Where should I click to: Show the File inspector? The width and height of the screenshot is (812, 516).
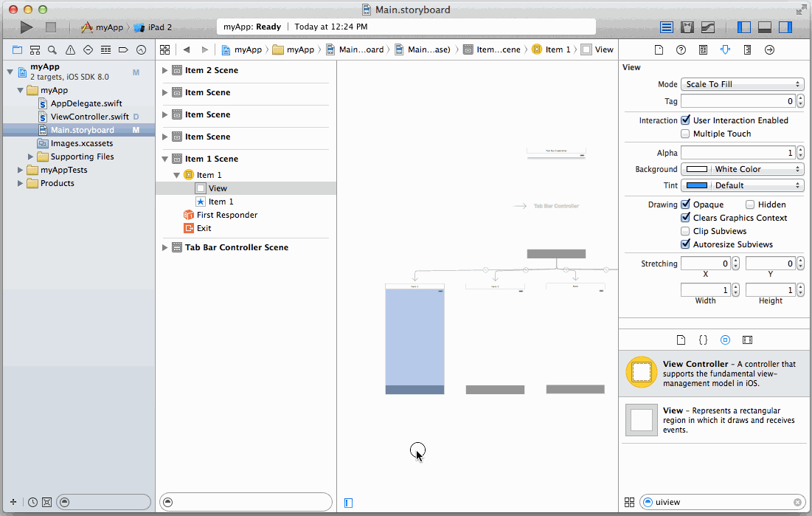tap(659, 49)
